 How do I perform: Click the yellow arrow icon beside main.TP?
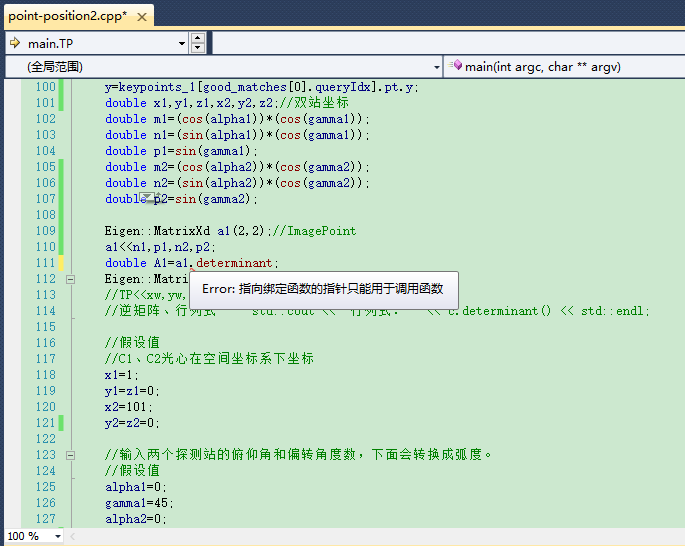click(x=15, y=43)
